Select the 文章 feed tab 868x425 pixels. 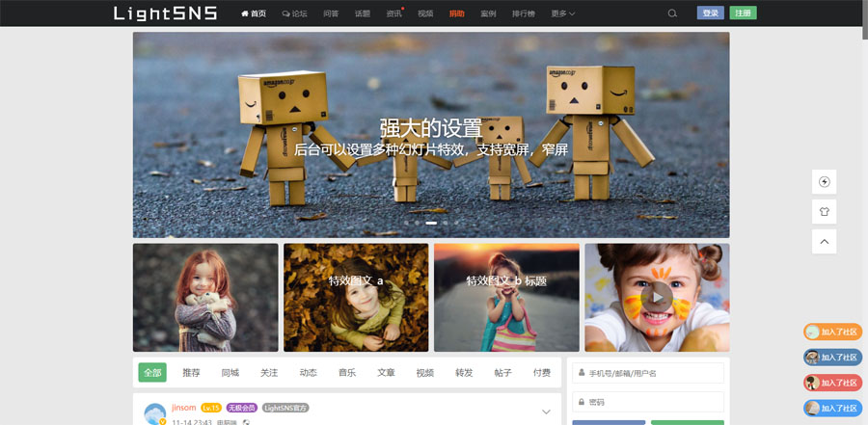point(387,372)
